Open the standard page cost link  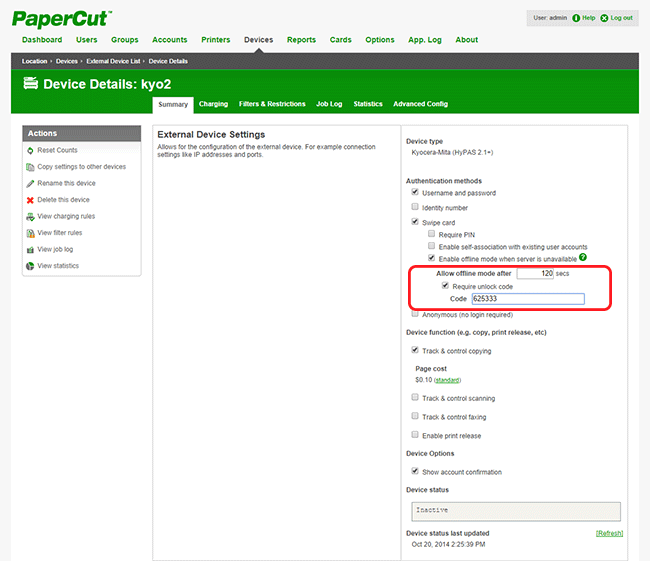pyautogui.click(x=447, y=380)
